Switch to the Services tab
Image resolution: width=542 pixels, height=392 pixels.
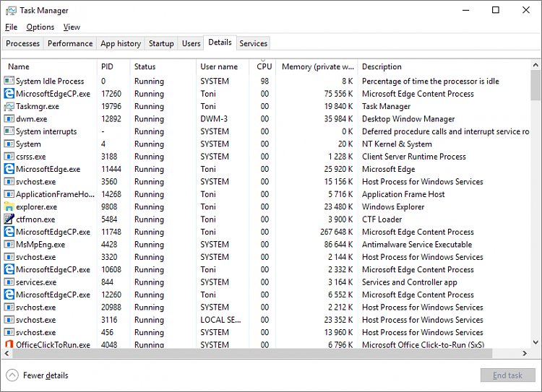click(x=254, y=43)
